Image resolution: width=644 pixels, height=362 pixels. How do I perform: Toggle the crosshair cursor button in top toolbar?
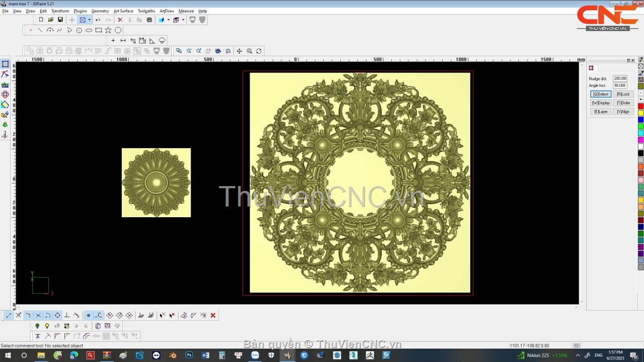click(72, 20)
